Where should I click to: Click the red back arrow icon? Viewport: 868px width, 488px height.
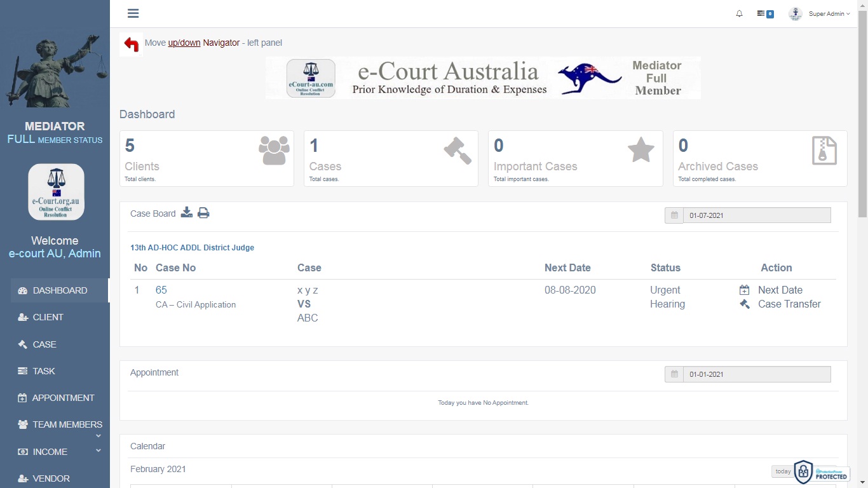pos(132,44)
